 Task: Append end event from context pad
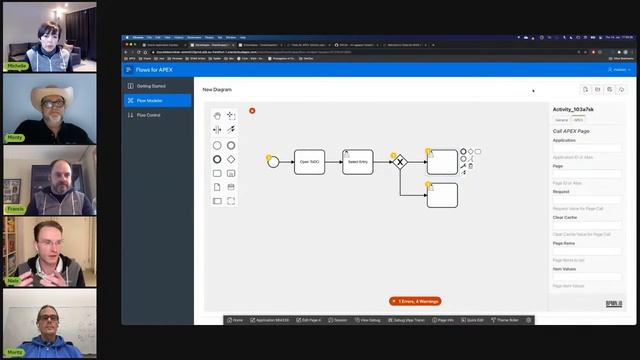click(463, 151)
